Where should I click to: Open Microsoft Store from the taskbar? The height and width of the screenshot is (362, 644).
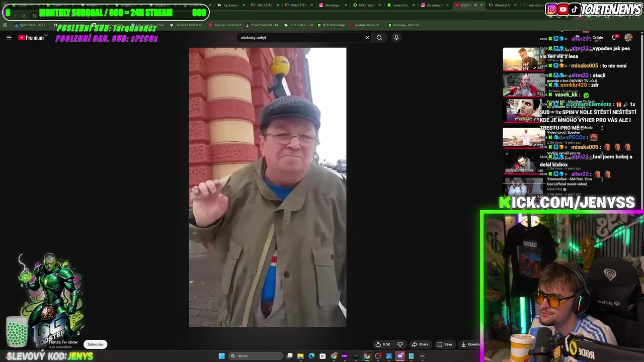323,356
